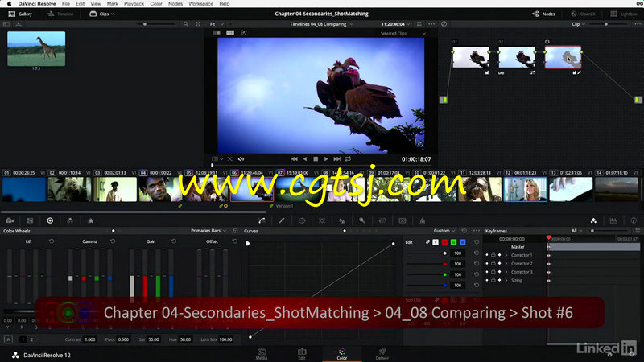Open the Blur palette icon
Screen dimensions: 644x362
click(x=341, y=220)
